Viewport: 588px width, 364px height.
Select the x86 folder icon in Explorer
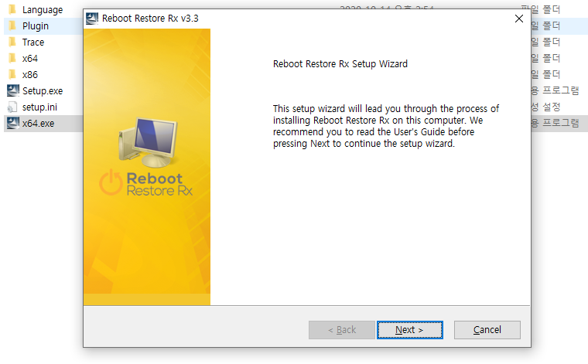[x=12, y=74]
